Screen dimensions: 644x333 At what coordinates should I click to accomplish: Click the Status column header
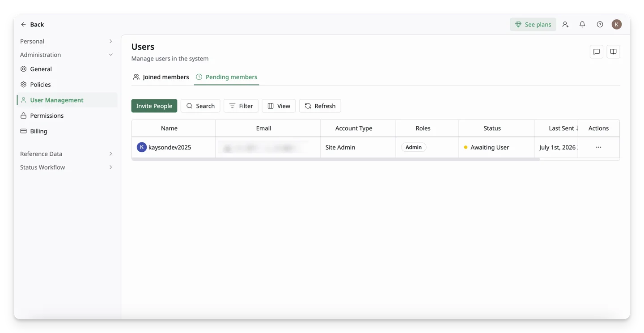(x=496, y=128)
